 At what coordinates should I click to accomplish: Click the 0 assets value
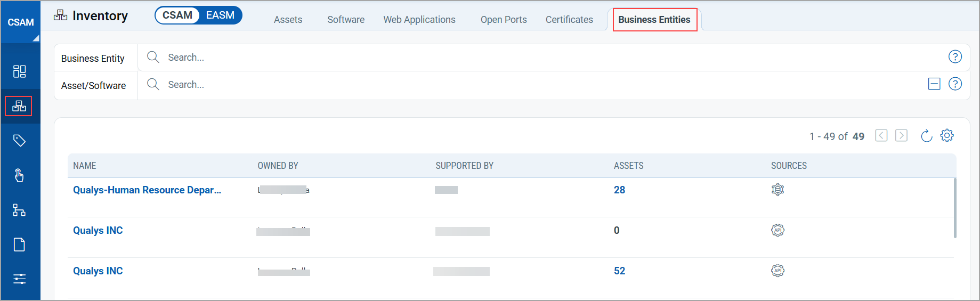[617, 231]
